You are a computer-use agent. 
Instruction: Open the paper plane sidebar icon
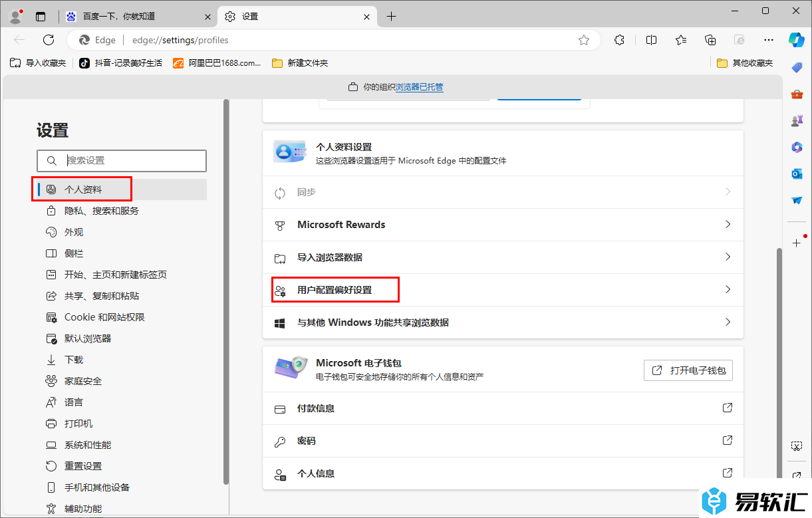(x=797, y=200)
